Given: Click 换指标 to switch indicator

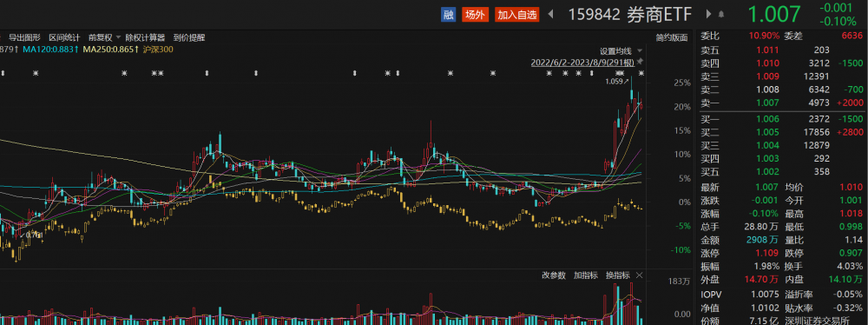Looking at the screenshot, I should pyautogui.click(x=617, y=275).
